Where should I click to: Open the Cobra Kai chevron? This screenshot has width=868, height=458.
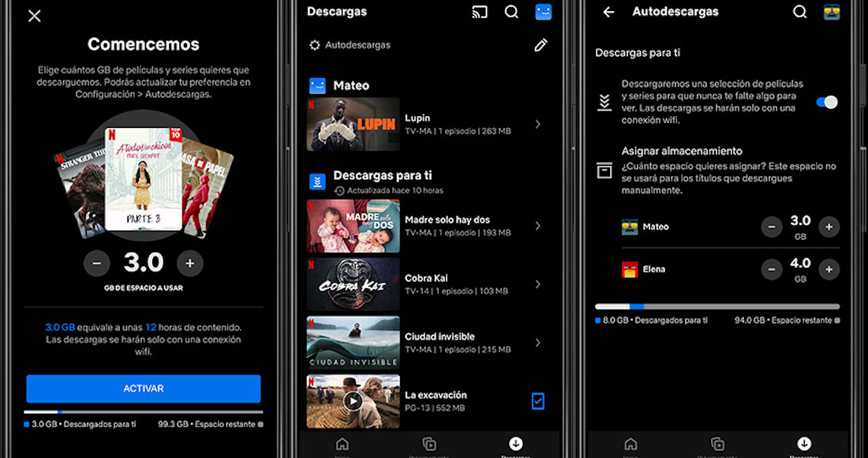coord(537,284)
